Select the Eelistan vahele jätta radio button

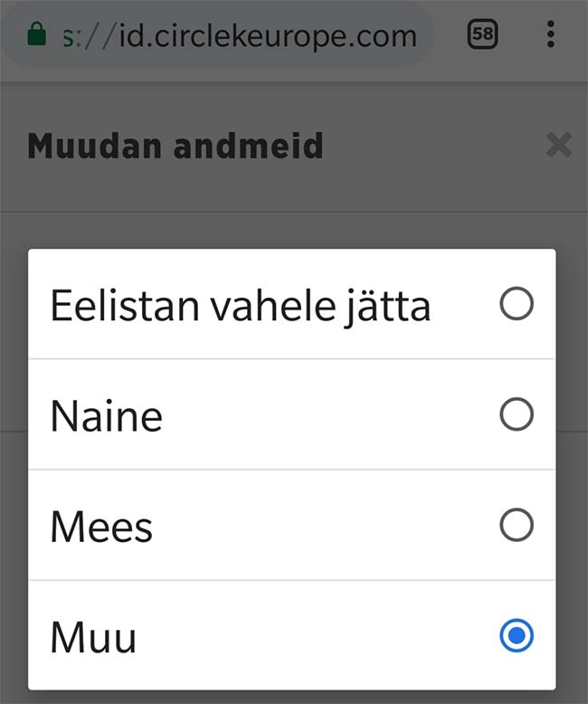[517, 305]
